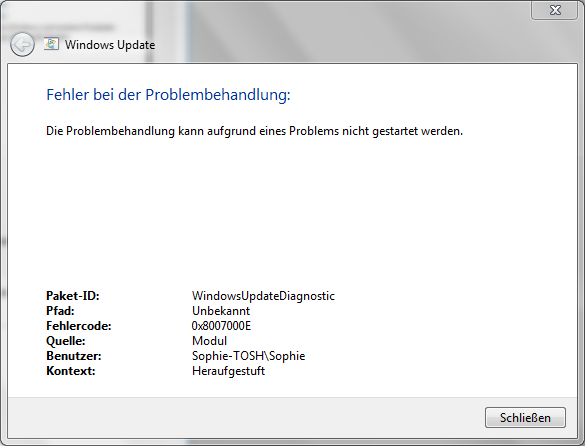
Task: Select the error code 0x8007000E
Action: coord(221,326)
